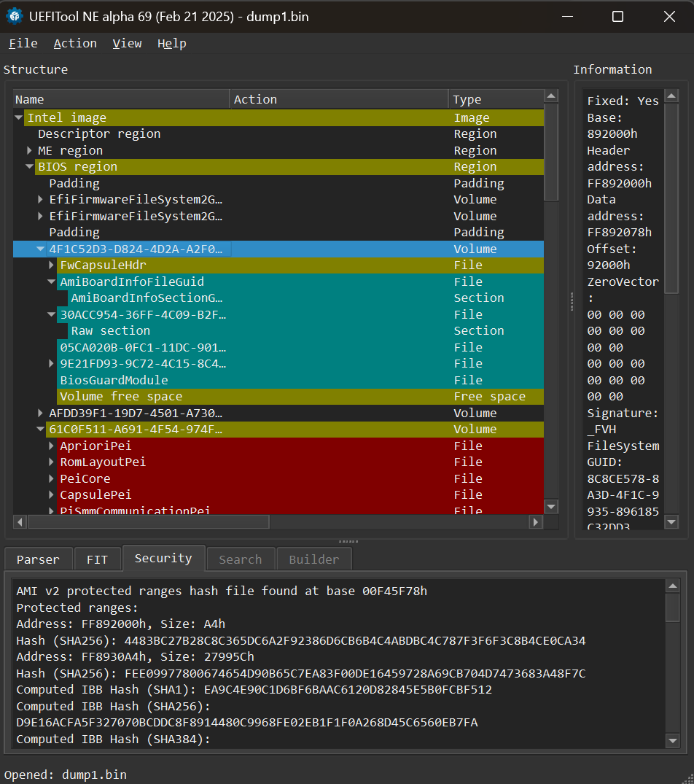Expand the CapsulePei file

(x=52, y=494)
